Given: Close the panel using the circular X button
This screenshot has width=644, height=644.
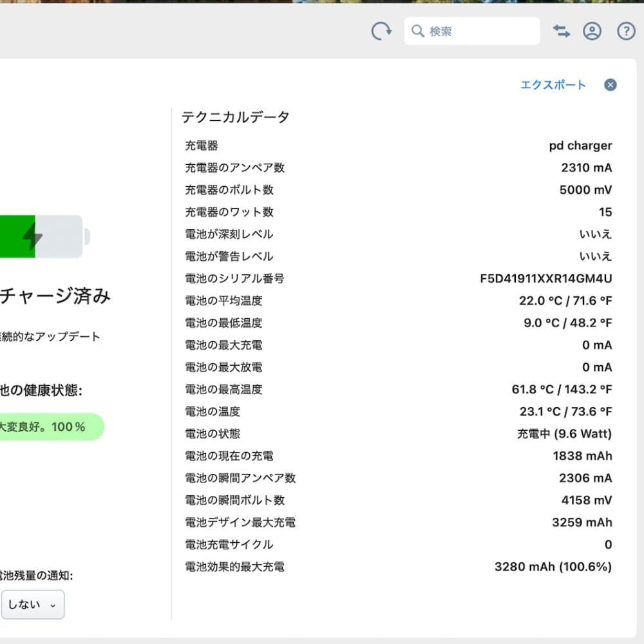Looking at the screenshot, I should pyautogui.click(x=610, y=84).
